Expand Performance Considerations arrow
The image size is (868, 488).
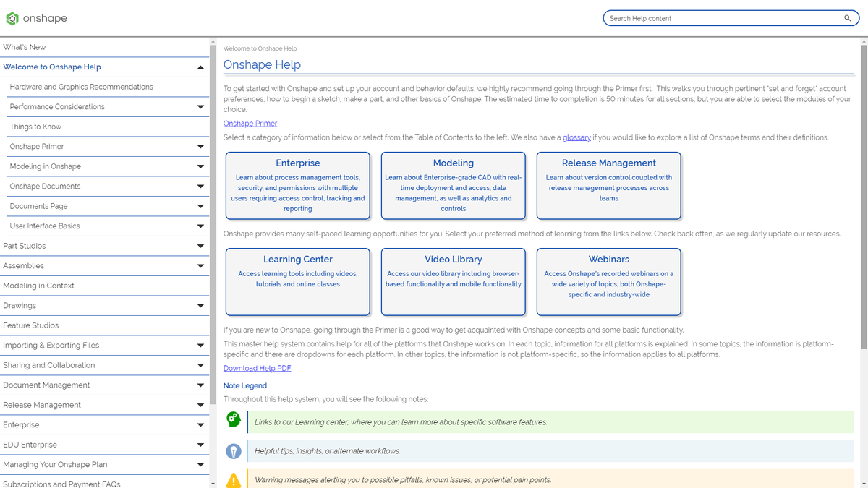point(200,107)
